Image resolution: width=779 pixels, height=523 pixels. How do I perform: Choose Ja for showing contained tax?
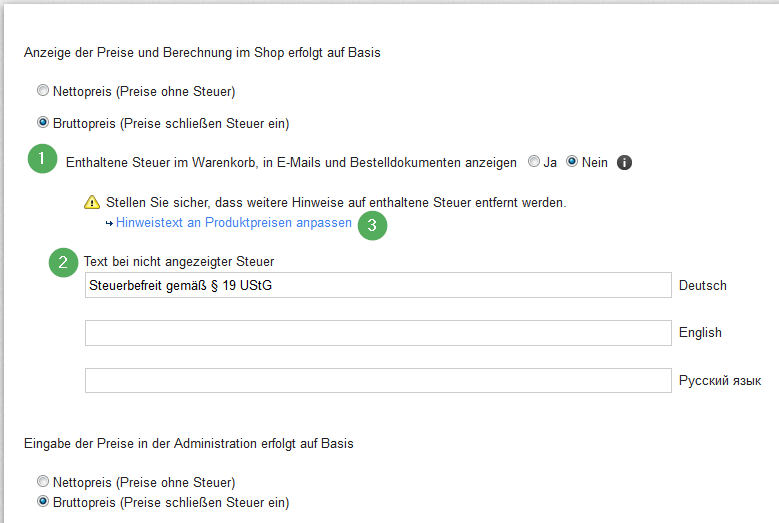[534, 161]
